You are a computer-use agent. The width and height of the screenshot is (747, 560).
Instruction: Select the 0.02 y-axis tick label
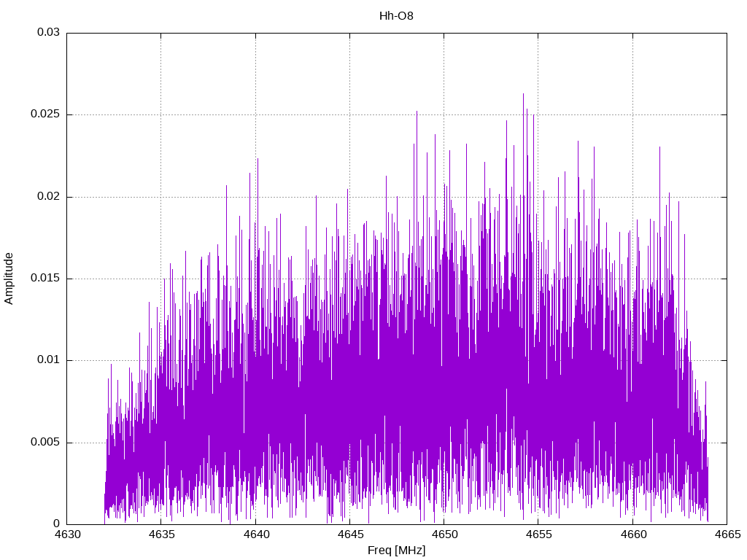pos(49,196)
